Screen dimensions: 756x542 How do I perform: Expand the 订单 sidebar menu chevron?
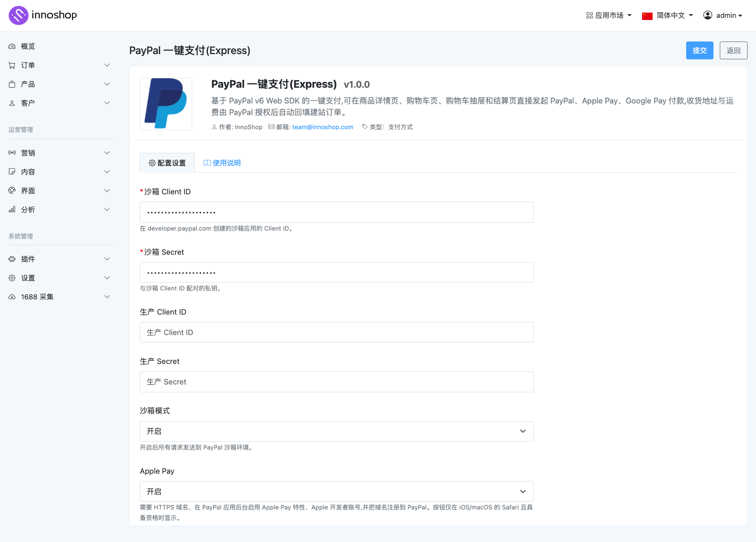tap(107, 65)
